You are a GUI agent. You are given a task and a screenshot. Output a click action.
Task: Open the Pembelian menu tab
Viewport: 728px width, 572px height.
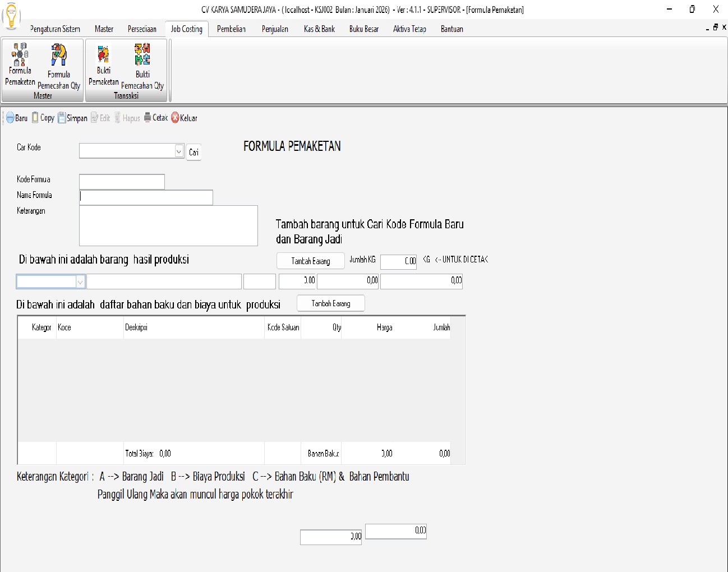coord(231,29)
